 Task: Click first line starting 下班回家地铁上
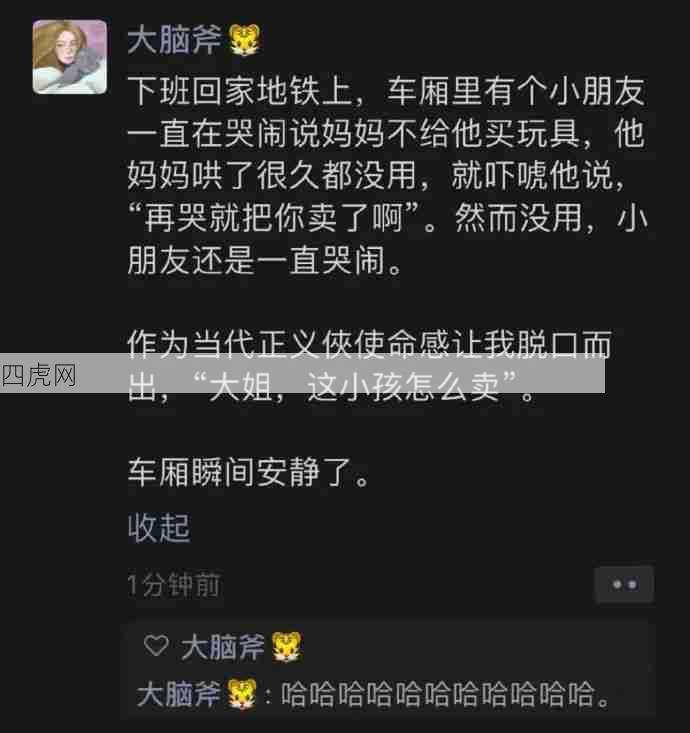(x=387, y=91)
